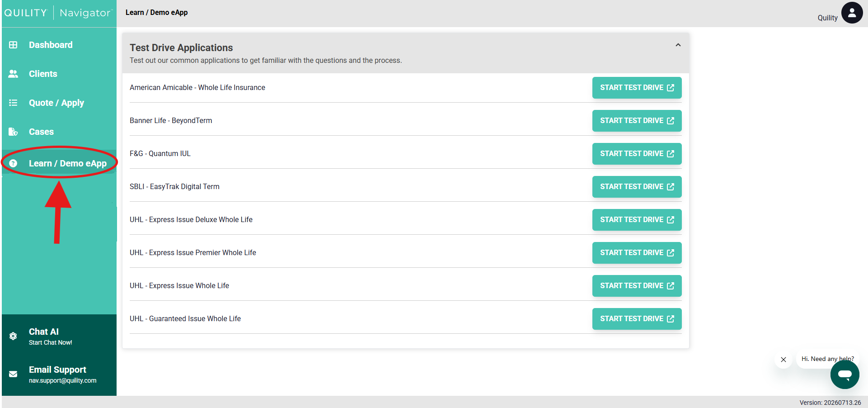Click the Chat AI robot icon
This screenshot has width=868, height=408.
[x=13, y=336]
